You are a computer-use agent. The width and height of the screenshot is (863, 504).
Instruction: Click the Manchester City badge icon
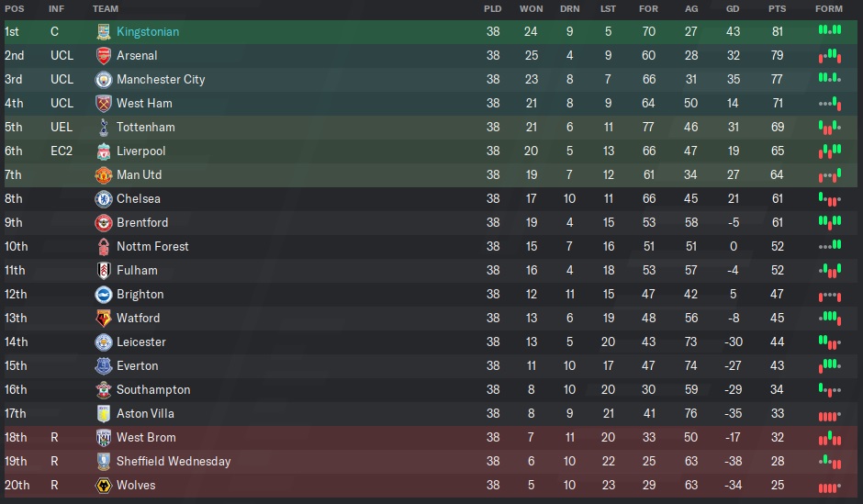[104, 79]
